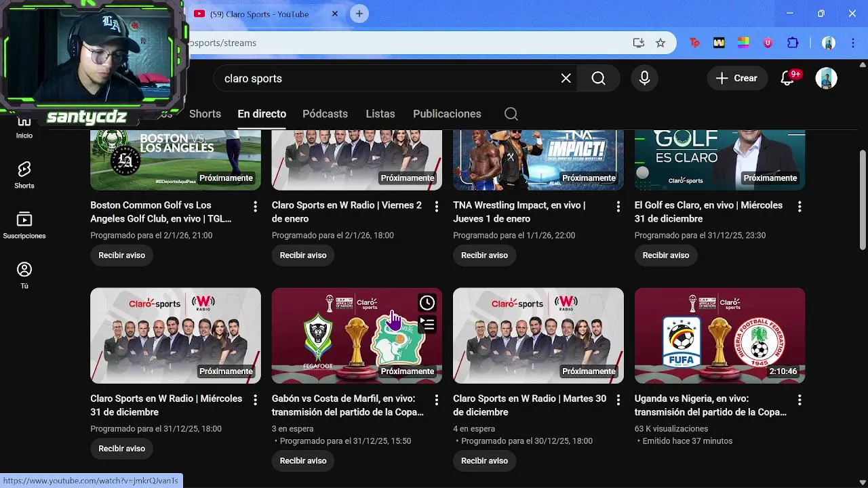Clear the search box with the X icon
The image size is (868, 488).
(x=566, y=79)
